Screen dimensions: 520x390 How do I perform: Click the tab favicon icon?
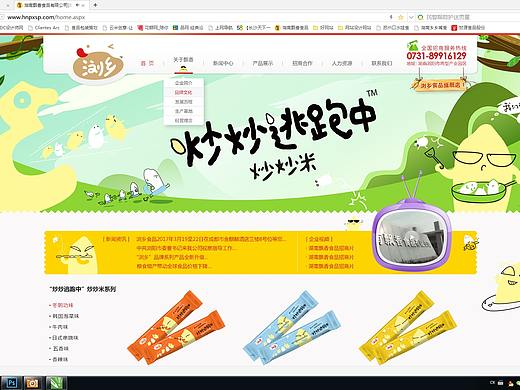tap(19, 5)
